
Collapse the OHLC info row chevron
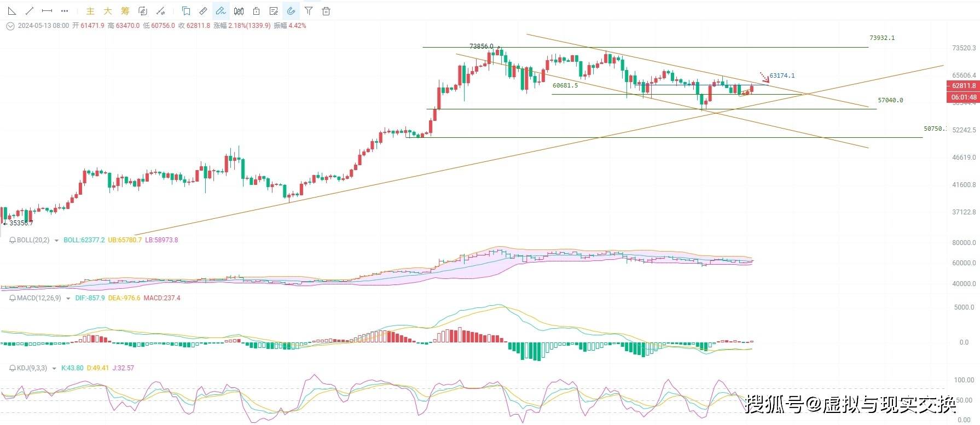pyautogui.click(x=10, y=26)
